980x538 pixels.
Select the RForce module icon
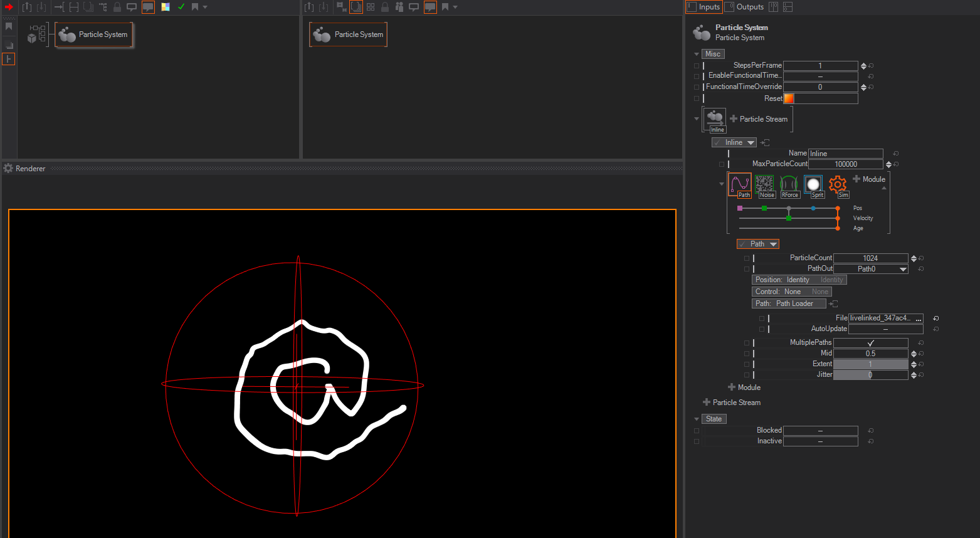click(x=789, y=184)
